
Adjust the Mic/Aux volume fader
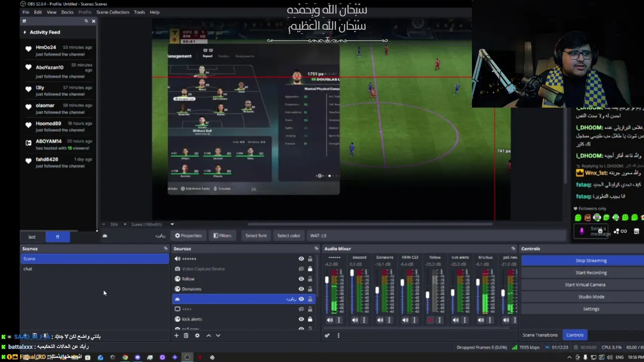pyautogui.click(x=477, y=282)
